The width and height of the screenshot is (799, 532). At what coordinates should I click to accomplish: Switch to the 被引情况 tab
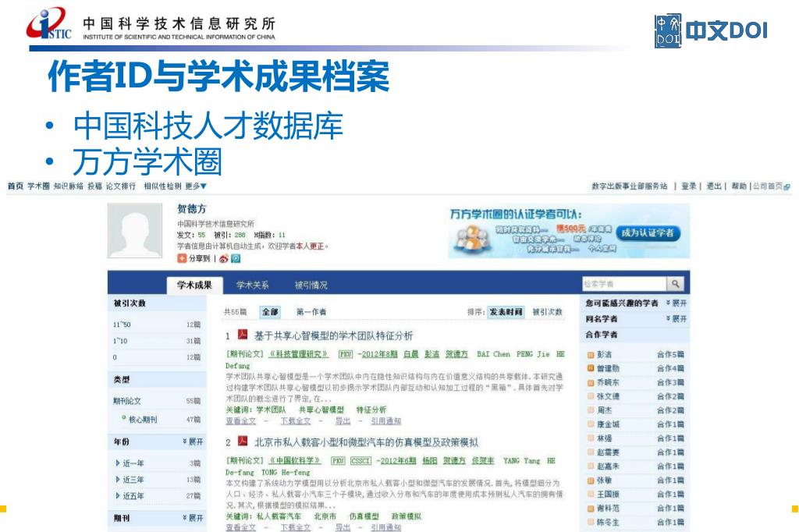click(x=311, y=286)
